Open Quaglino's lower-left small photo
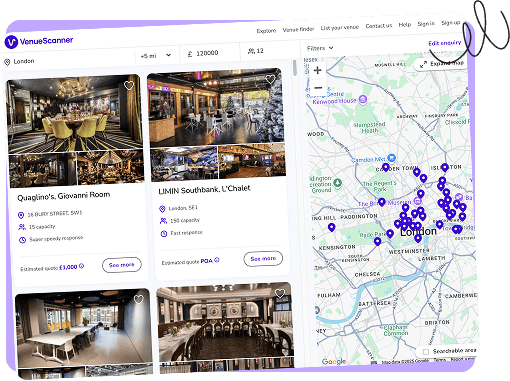This screenshot has height=381, width=510. [43, 170]
